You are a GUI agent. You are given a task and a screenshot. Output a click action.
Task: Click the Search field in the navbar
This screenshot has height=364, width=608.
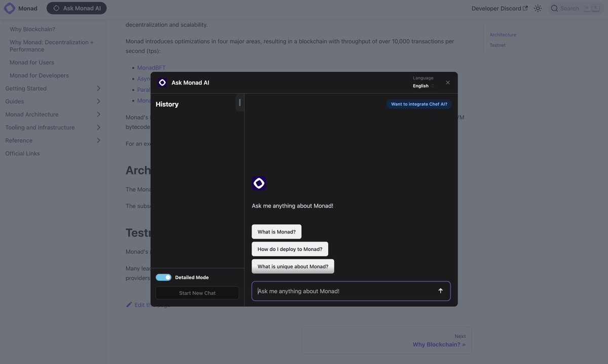coord(576,9)
